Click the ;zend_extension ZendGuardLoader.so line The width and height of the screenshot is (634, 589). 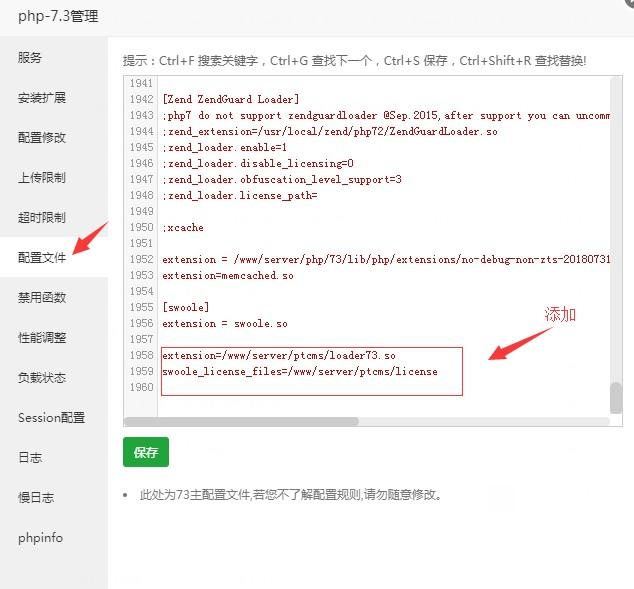click(x=330, y=131)
